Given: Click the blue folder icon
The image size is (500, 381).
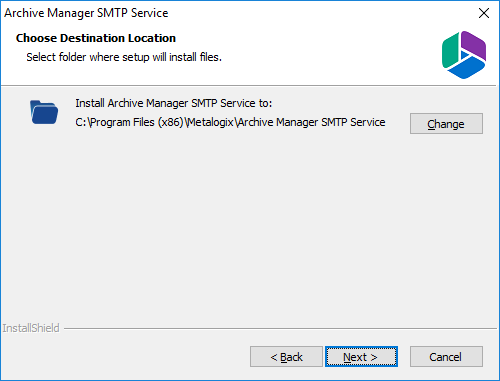Looking at the screenshot, I should 44,112.
